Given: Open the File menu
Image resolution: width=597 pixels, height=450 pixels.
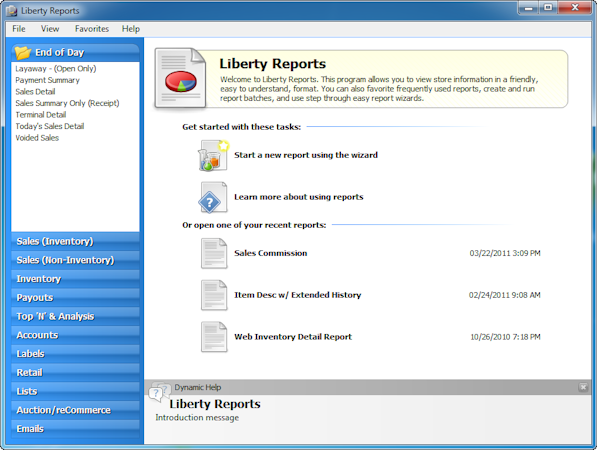Looking at the screenshot, I should click(19, 29).
